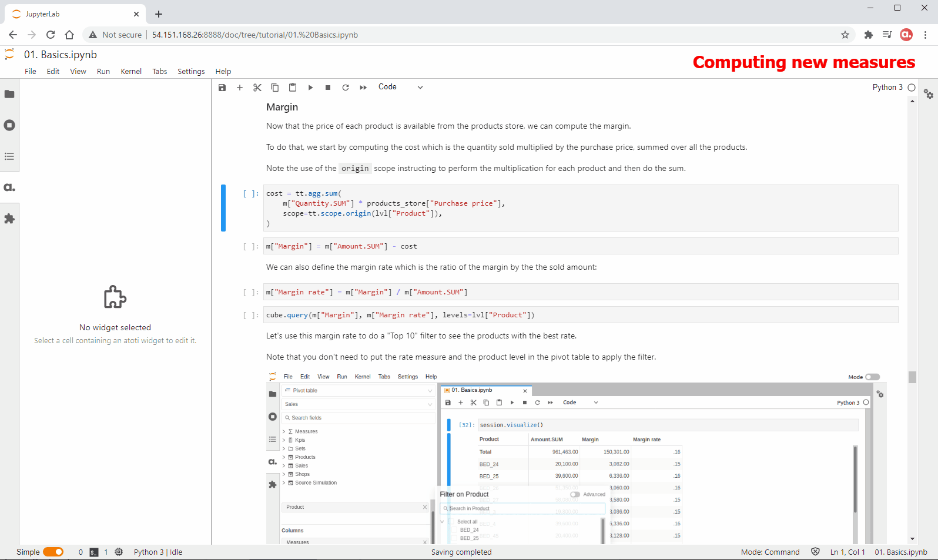938x560 pixels.
Task: Click the kernel chip icon in status bar
Action: [119, 552]
